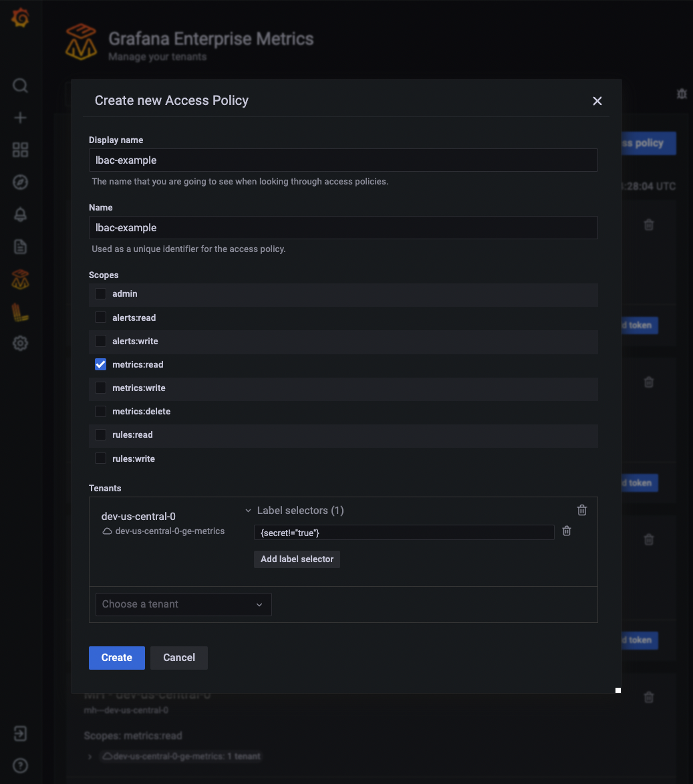Open the Enterprise Logs plugin icon

point(20,311)
